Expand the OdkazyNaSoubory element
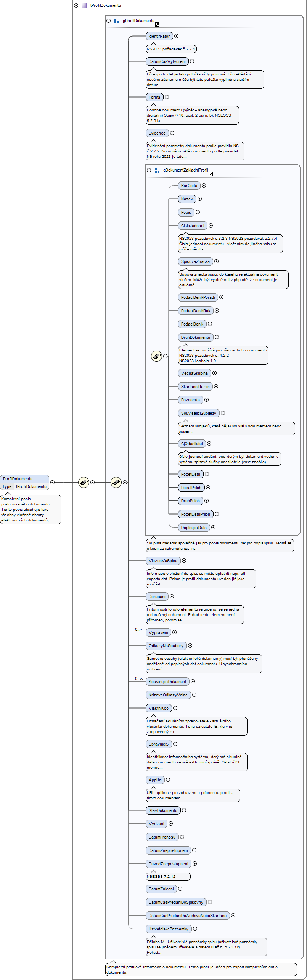307x980 pixels. pyautogui.click(x=190, y=646)
